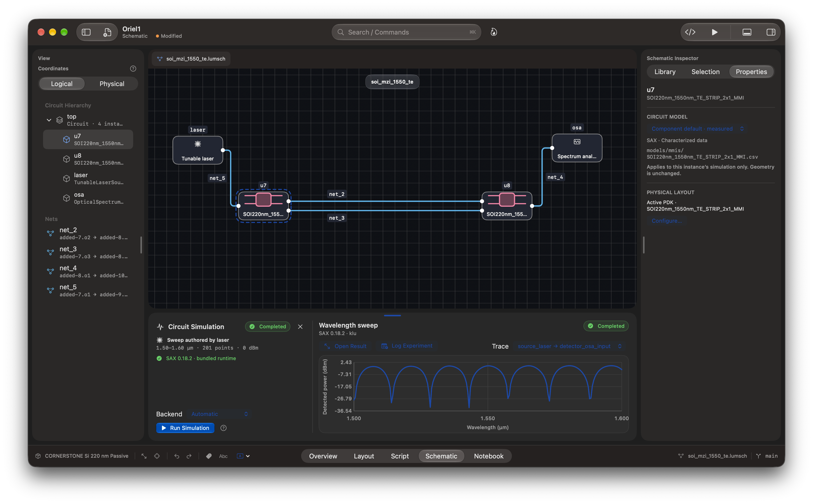Click the Configure physical layout link
The image size is (813, 504).
tap(667, 221)
